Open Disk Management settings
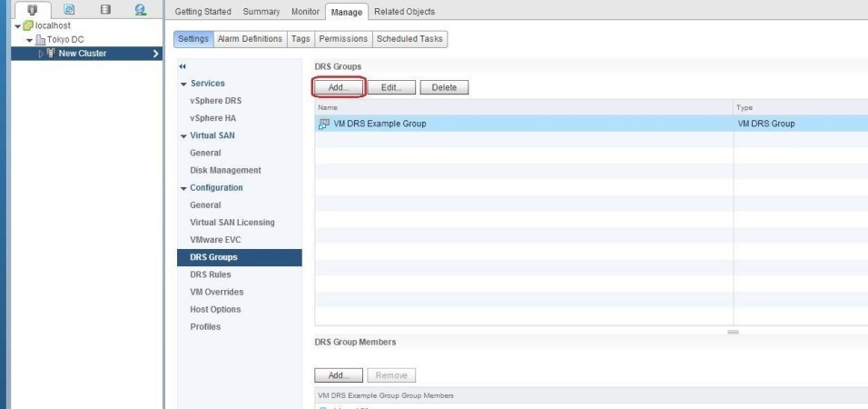The width and height of the screenshot is (868, 409). [225, 170]
